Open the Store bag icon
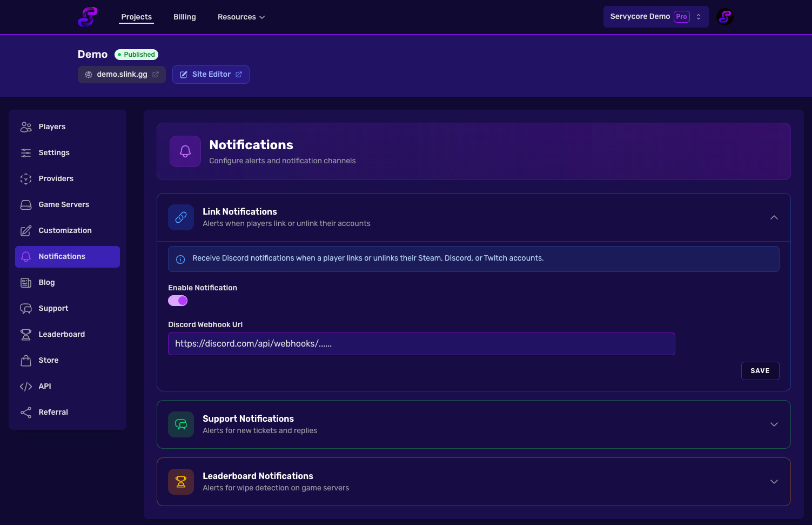 (x=25, y=360)
